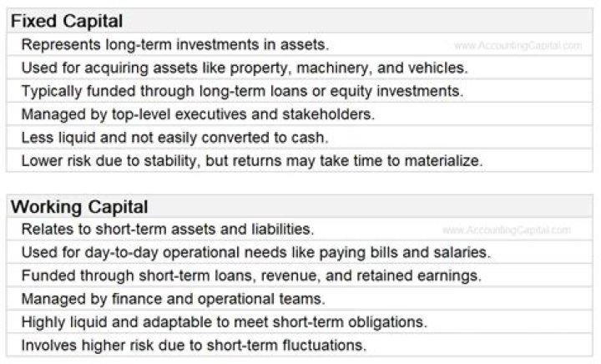The image size is (601, 364).
Task: Click the Fixed Capital table heading
Action: pyautogui.click(x=67, y=22)
